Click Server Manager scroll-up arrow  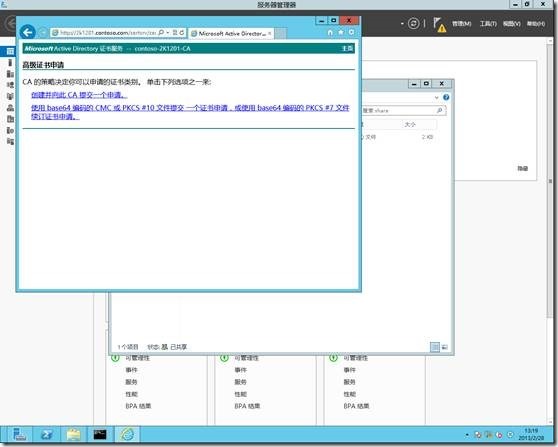(x=550, y=41)
